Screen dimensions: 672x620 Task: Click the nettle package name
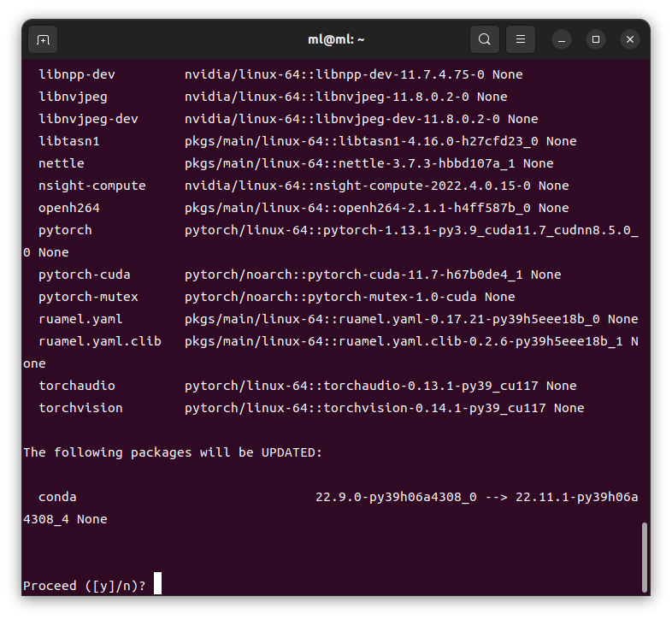click(x=62, y=163)
